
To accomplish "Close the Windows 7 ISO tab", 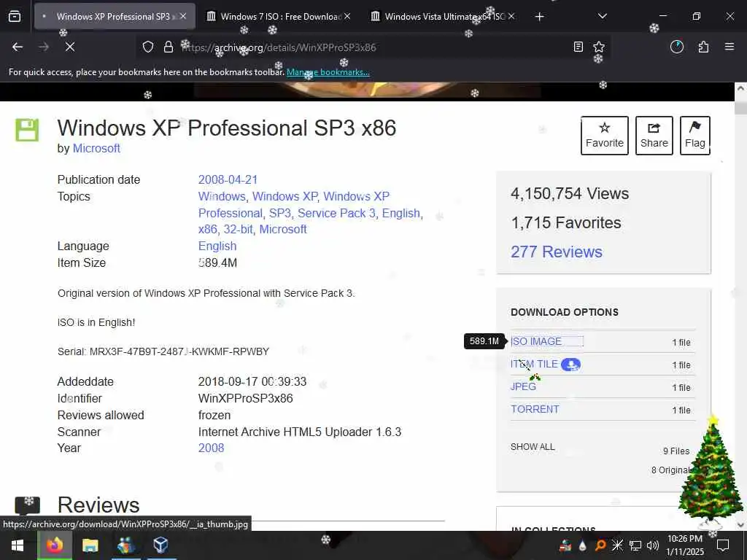I will [347, 16].
